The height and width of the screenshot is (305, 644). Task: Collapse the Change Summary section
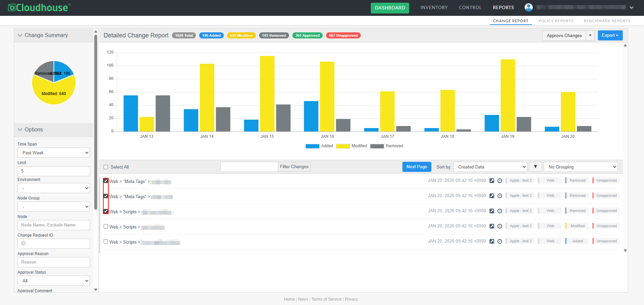point(20,35)
